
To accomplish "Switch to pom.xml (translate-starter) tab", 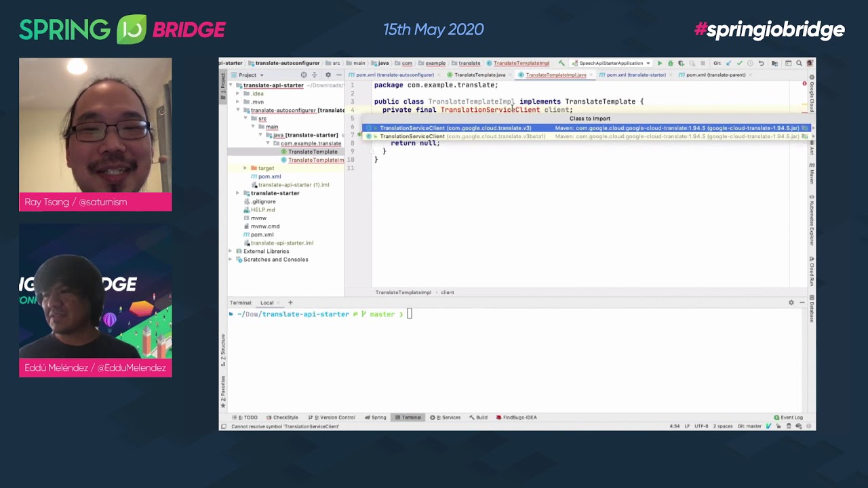I will coord(635,75).
